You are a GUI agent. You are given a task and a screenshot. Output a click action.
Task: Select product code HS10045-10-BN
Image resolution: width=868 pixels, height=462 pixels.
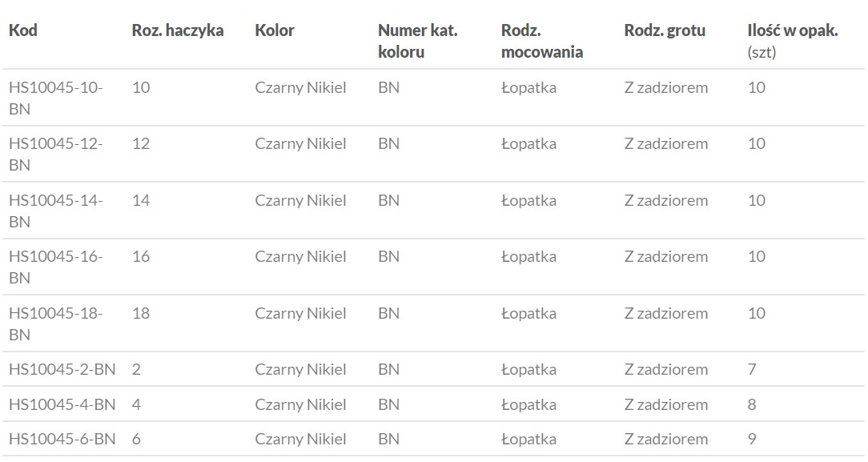pos(56,98)
